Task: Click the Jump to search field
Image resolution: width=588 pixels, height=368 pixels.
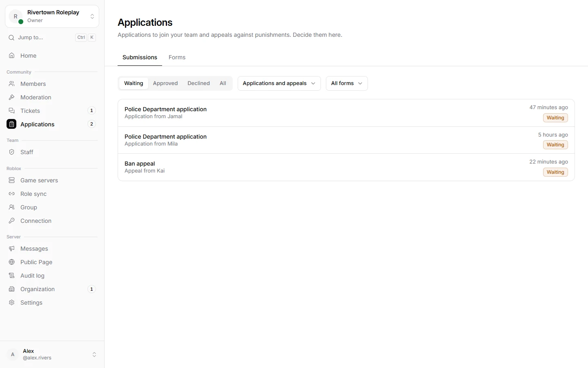Action: [52, 38]
